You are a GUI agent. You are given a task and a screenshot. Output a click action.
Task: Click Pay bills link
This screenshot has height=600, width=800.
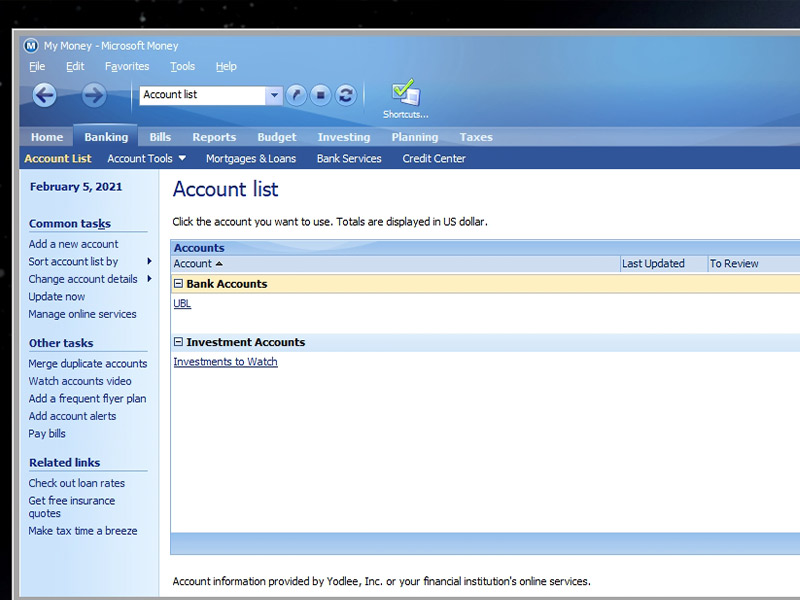tap(47, 433)
